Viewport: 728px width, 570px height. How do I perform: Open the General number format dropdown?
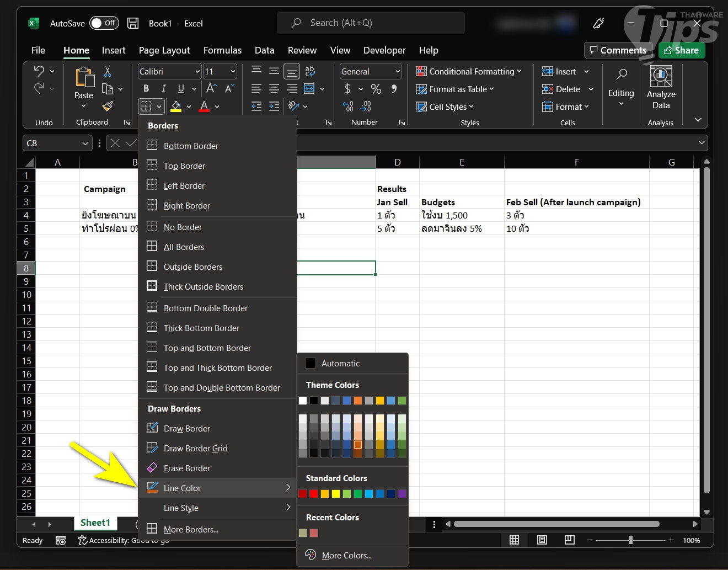[x=371, y=72]
